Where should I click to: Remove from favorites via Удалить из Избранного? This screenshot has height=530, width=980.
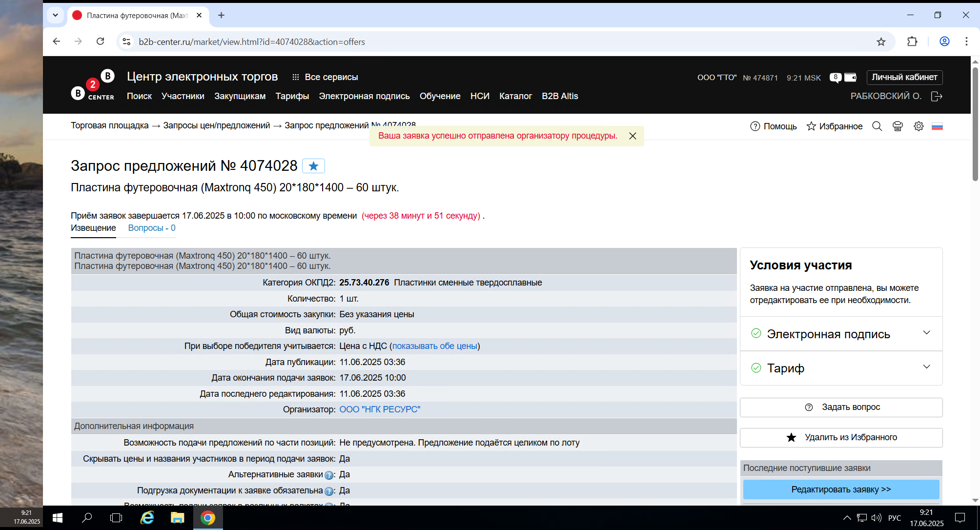(841, 437)
